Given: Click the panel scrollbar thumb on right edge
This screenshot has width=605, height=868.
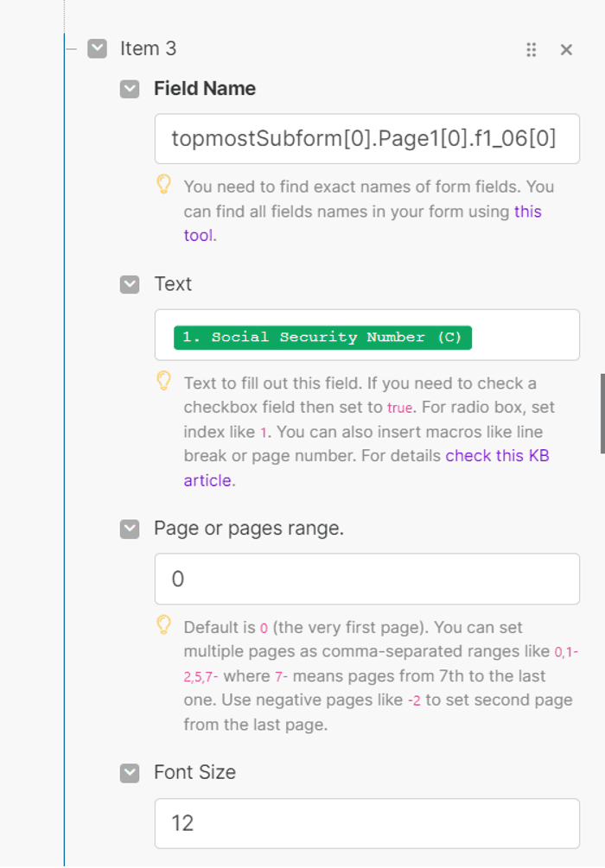Looking at the screenshot, I should coord(602,414).
